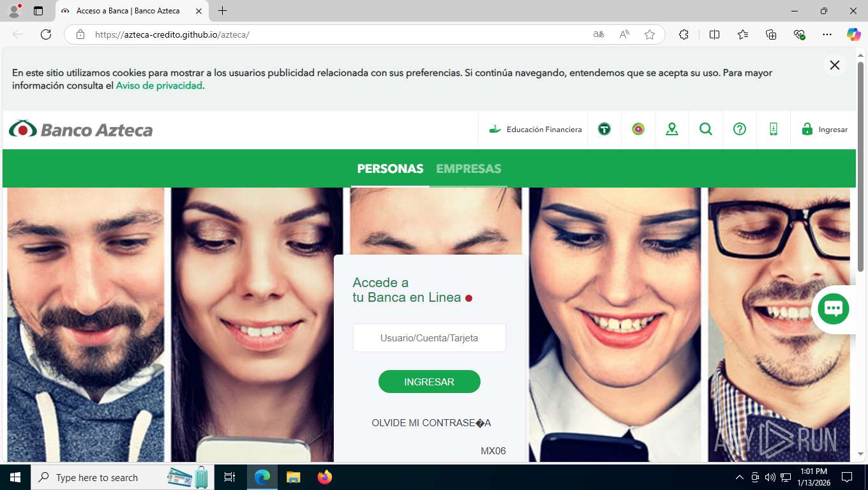Image resolution: width=868 pixels, height=490 pixels.
Task: Click the green INGRESAR button
Action: 430,382
